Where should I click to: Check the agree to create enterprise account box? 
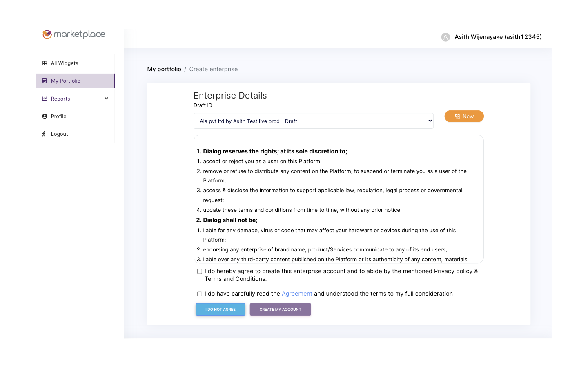point(200,272)
